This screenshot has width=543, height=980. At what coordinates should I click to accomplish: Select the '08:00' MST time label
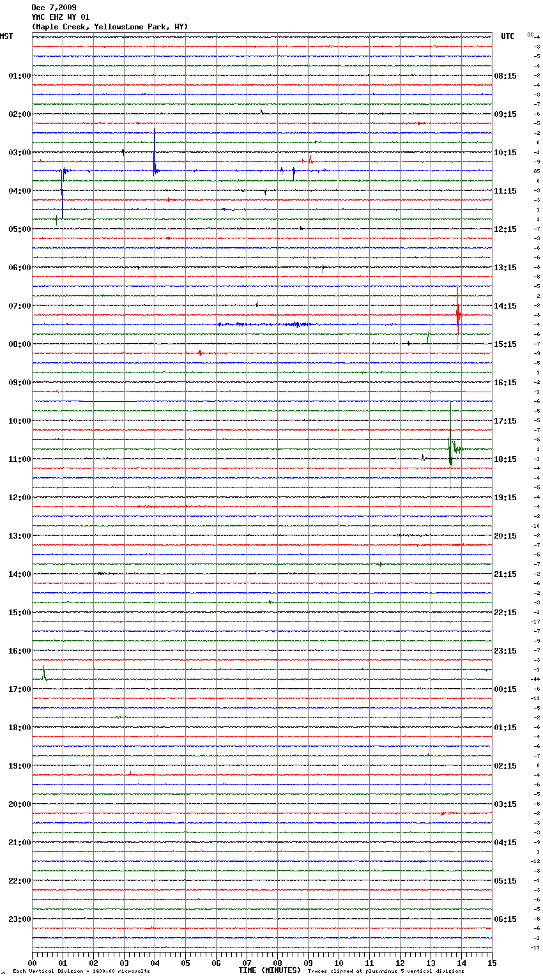[x=20, y=344]
